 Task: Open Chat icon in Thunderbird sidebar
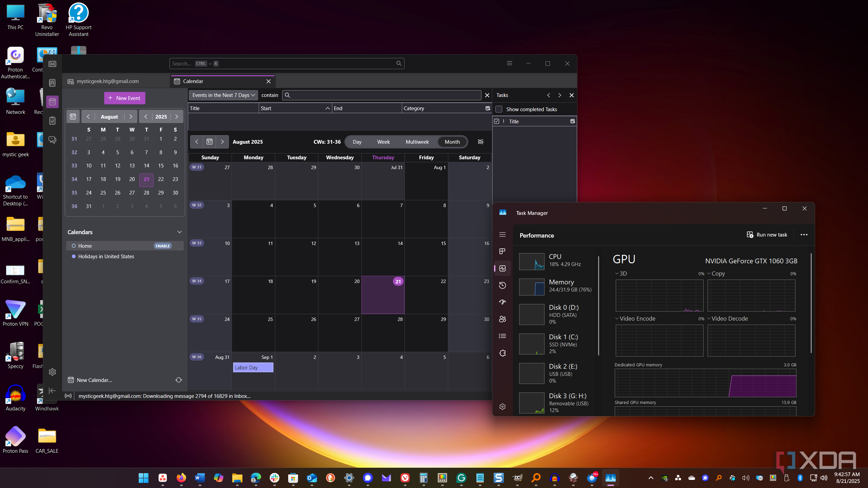click(52, 140)
